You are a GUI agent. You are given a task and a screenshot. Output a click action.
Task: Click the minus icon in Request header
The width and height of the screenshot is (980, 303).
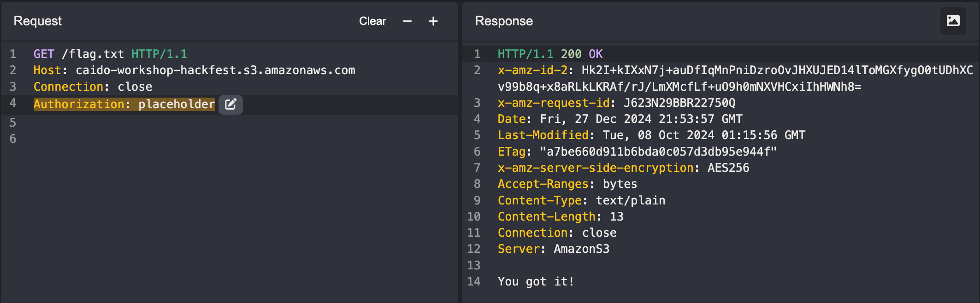(x=407, y=21)
